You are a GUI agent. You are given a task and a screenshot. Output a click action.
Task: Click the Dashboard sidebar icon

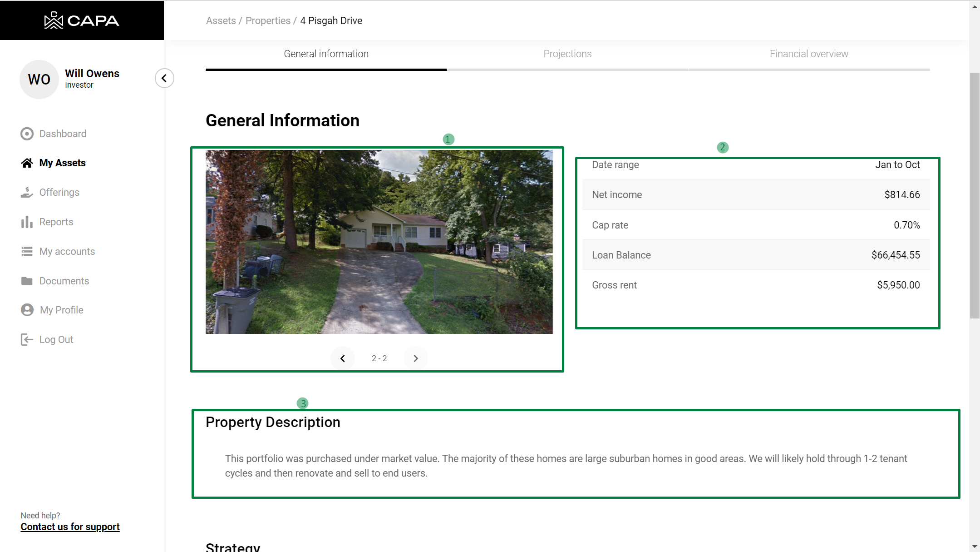[27, 134]
